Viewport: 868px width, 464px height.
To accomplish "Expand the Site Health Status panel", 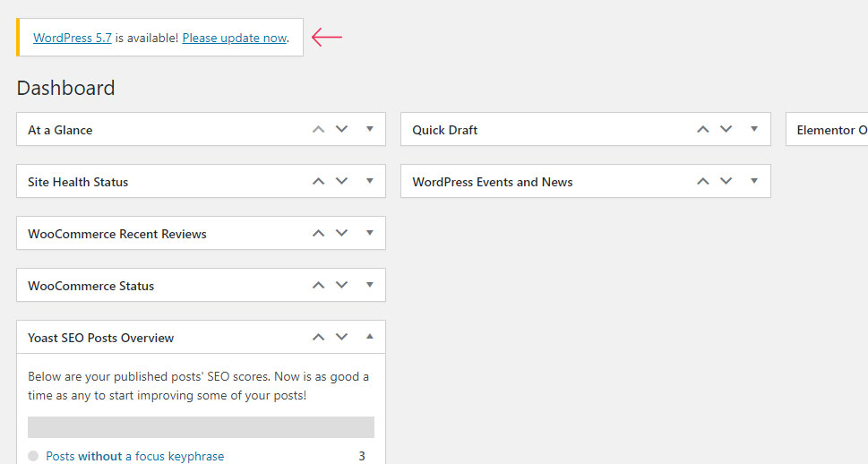I will click(370, 181).
